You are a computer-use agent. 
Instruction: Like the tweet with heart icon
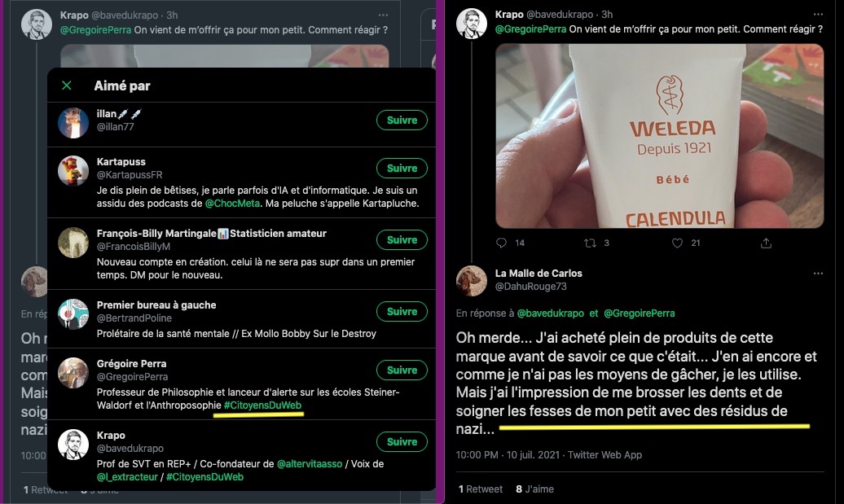pos(677,243)
